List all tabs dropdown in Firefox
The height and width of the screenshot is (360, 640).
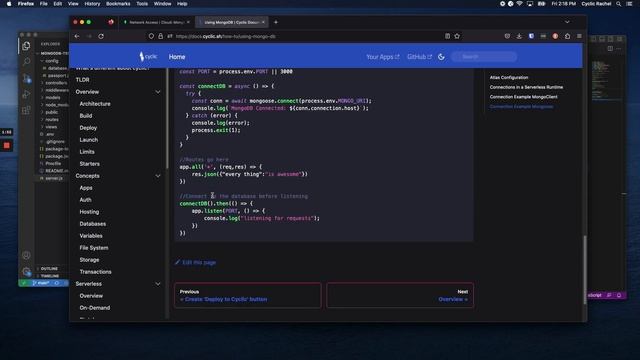point(567,22)
